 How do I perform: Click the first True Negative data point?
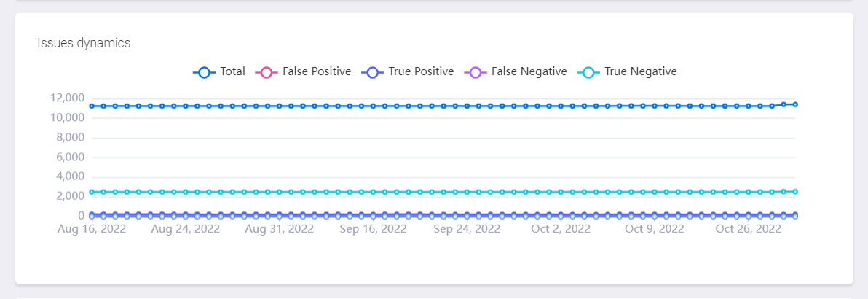pyautogui.click(x=92, y=192)
